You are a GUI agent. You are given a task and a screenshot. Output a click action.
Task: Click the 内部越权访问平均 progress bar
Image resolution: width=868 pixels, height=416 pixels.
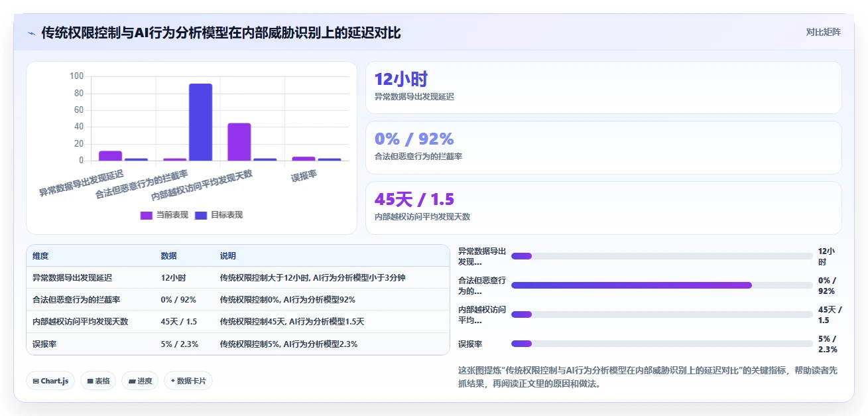(662, 314)
